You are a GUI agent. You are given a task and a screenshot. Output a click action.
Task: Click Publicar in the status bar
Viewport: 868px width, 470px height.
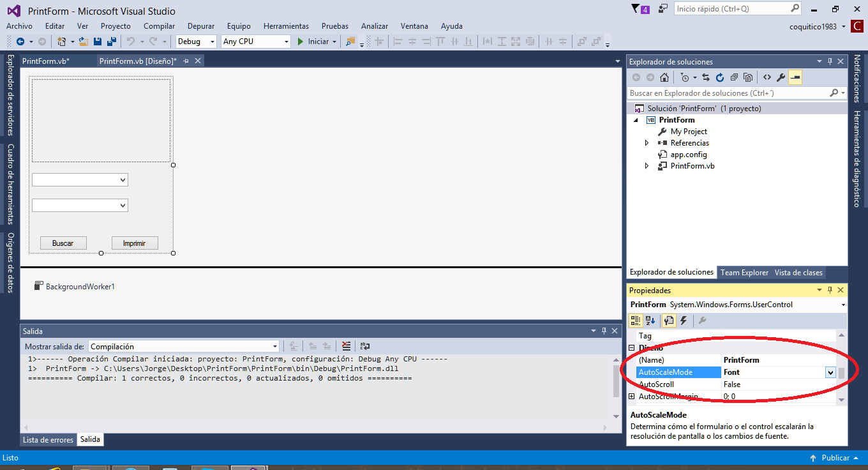[x=836, y=458]
